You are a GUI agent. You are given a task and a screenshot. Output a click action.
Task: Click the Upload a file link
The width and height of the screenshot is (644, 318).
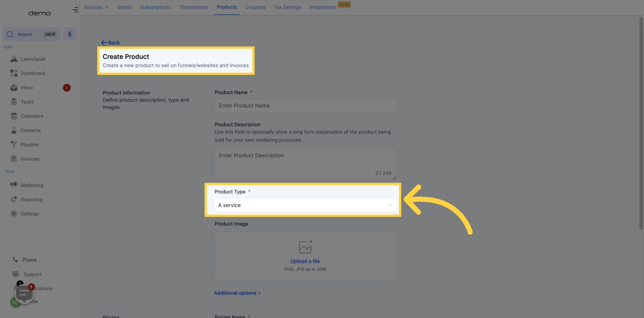tap(305, 261)
